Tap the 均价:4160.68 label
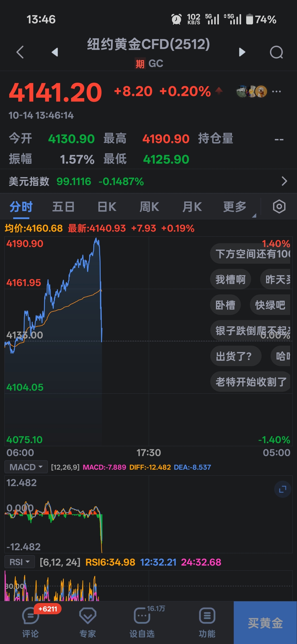Viewport: 297px width, 644px height. tap(33, 228)
